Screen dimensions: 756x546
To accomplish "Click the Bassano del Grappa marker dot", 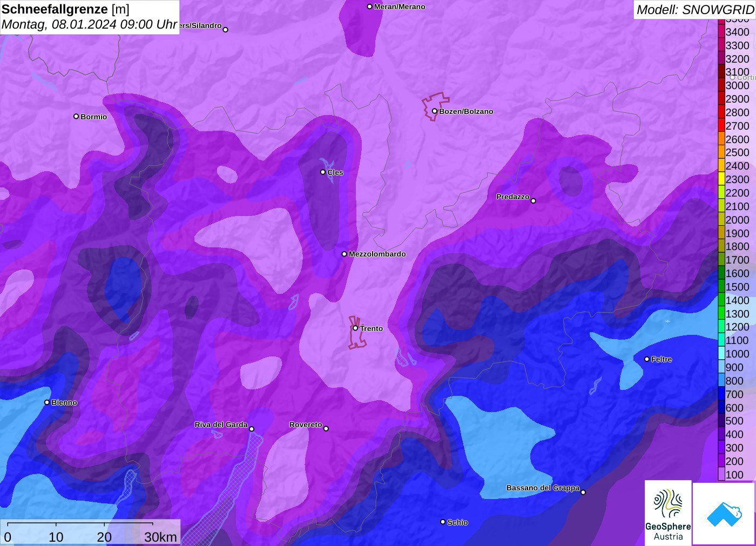I will (x=583, y=492).
